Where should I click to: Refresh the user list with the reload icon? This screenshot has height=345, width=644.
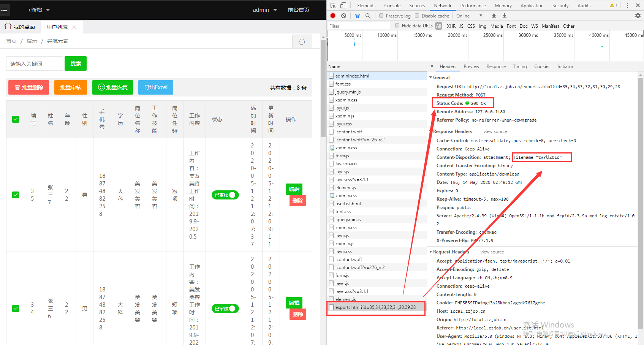302,41
